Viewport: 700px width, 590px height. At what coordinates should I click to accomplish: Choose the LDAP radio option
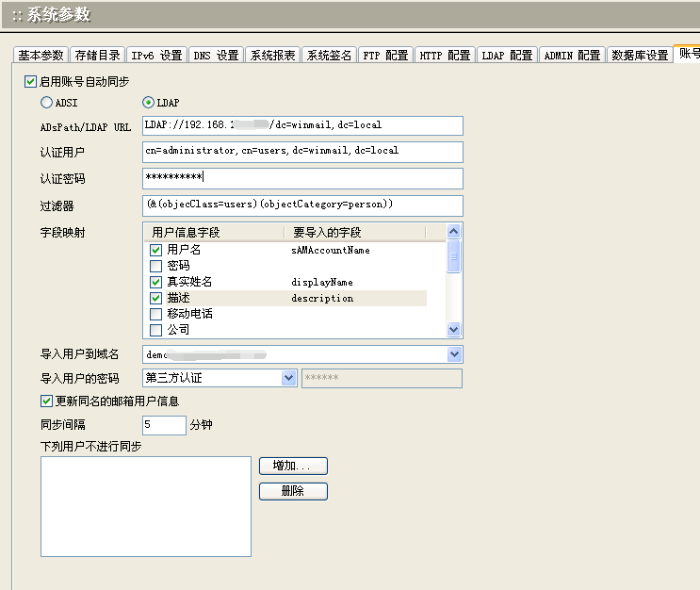[x=148, y=103]
